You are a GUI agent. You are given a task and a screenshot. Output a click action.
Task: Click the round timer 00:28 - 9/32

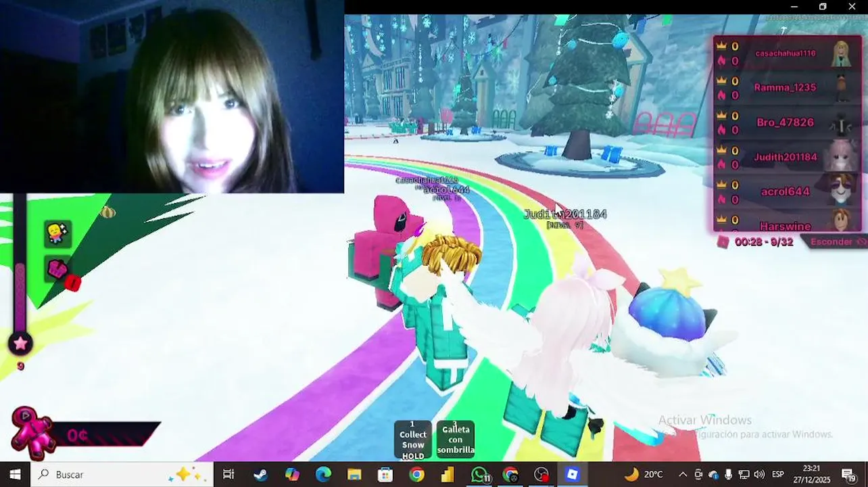pos(764,241)
